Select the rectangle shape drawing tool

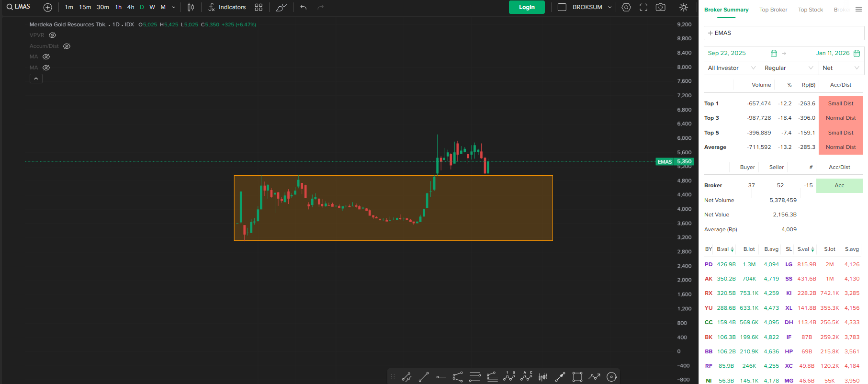tap(577, 377)
